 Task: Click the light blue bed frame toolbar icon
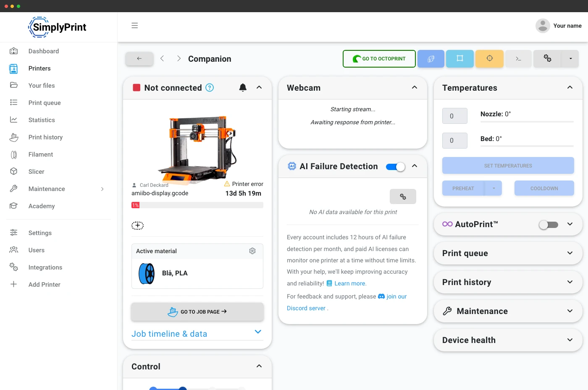coord(460,59)
